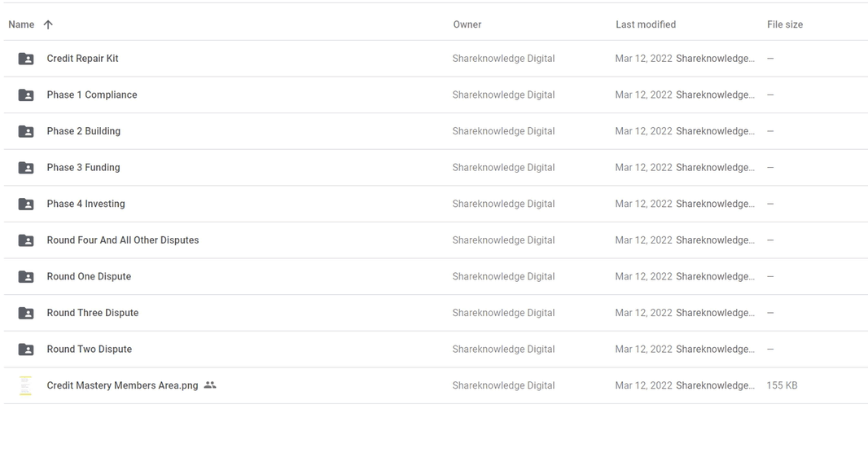Click the Phase 4 Investing folder icon
Screen dimensions: 868x453
click(x=26, y=205)
